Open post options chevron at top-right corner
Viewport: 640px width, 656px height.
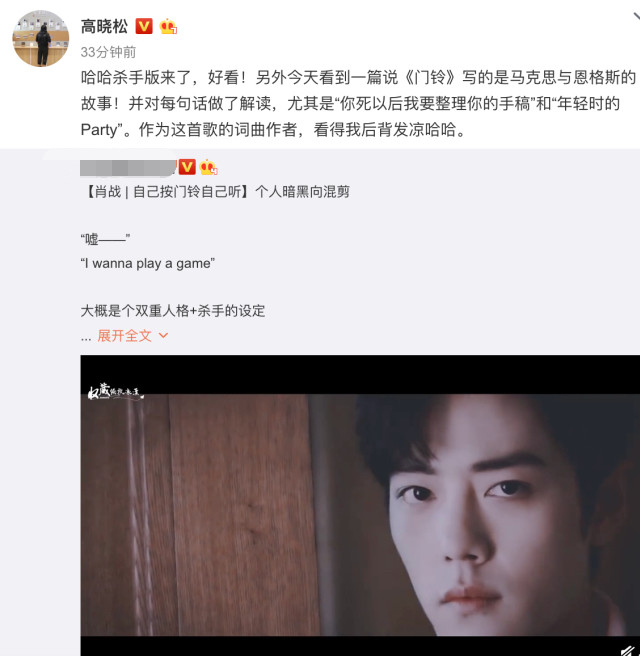(x=636, y=16)
